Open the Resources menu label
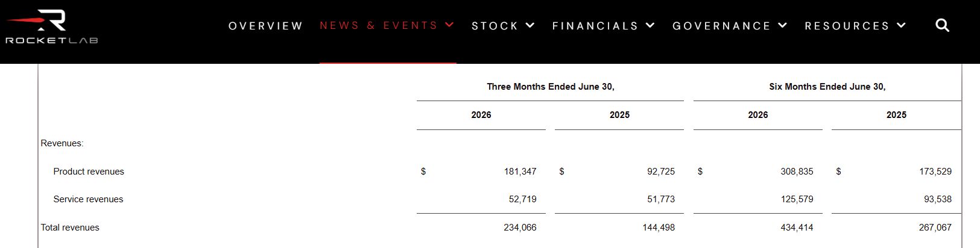980x248 pixels. coord(847,26)
